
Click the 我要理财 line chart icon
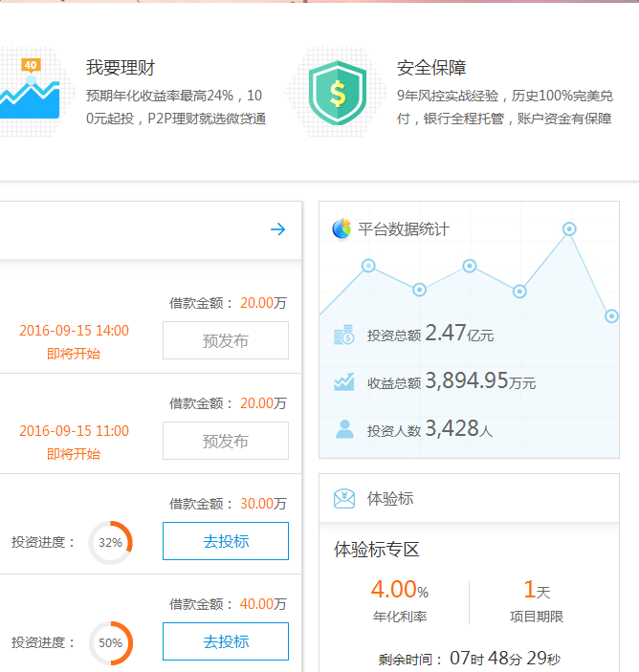[x=31, y=90]
